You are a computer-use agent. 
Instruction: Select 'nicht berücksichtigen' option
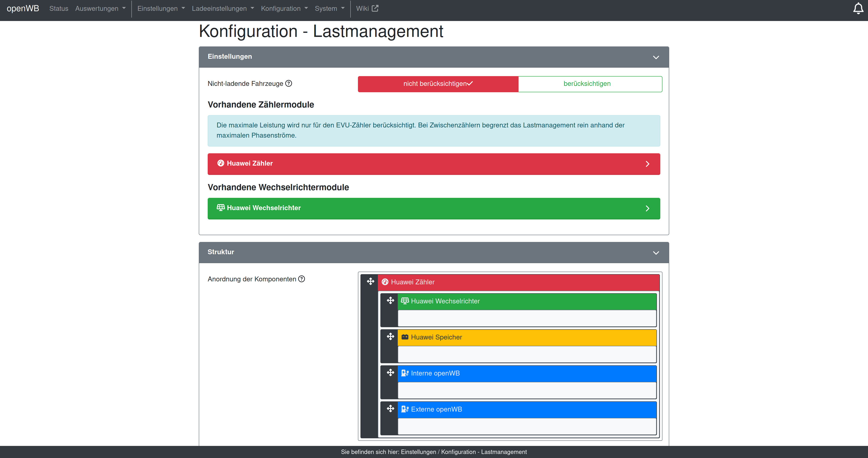438,84
